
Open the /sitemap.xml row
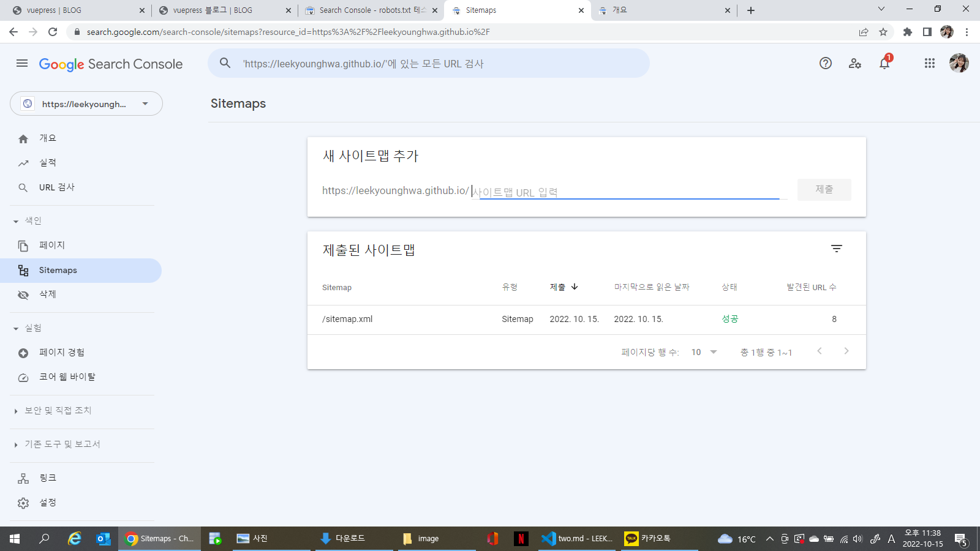347,319
